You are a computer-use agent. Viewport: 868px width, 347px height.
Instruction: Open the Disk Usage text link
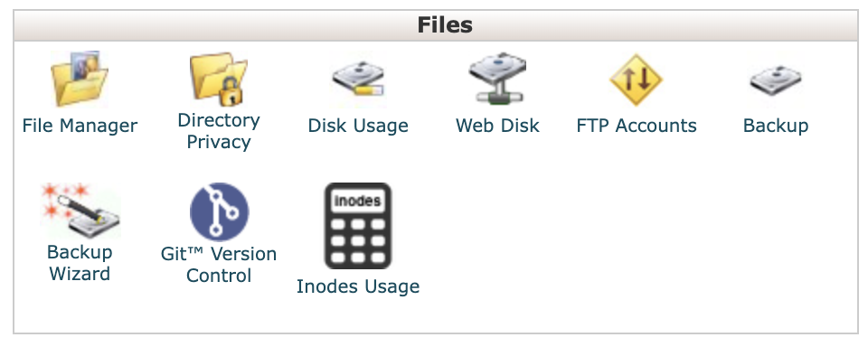(x=358, y=125)
